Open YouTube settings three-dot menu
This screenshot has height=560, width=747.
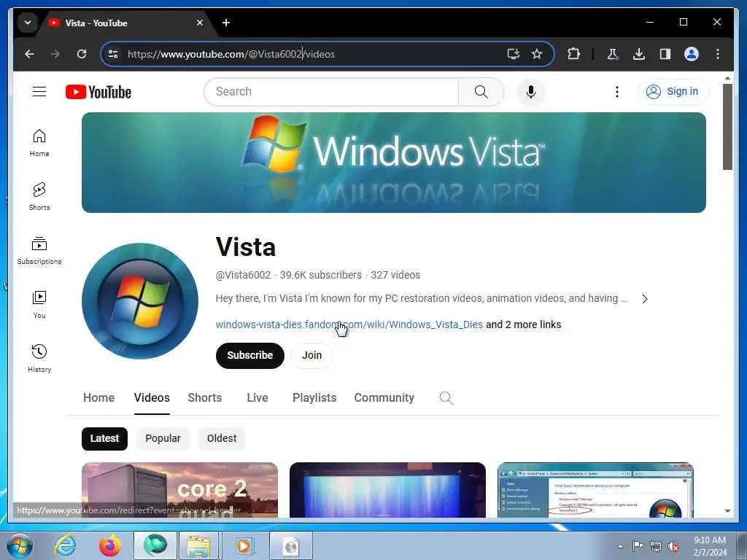617,91
